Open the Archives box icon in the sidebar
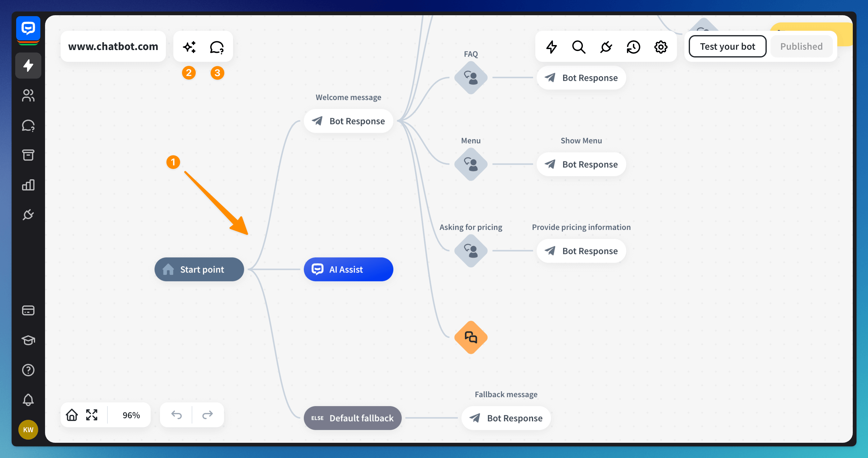The height and width of the screenshot is (458, 868). click(28, 155)
